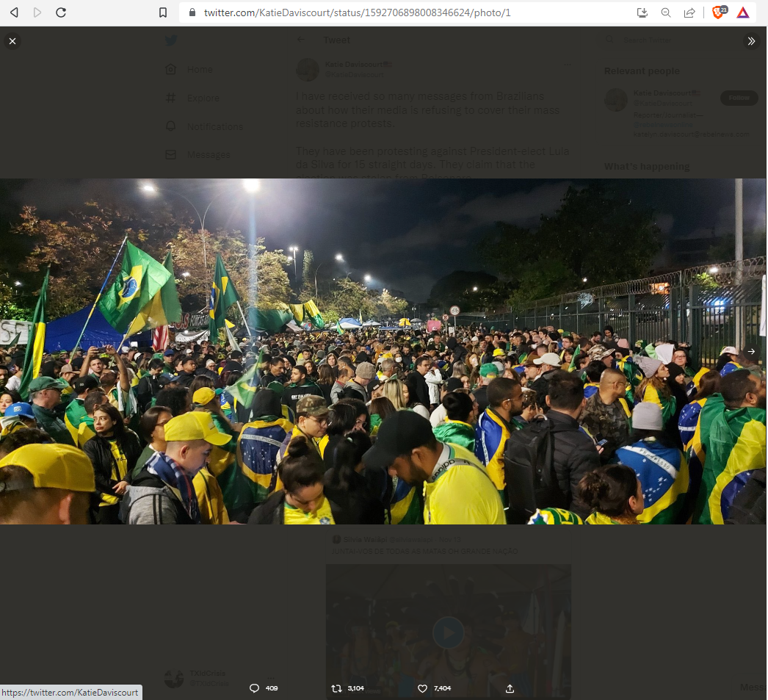
Task: Open Notifications in the Twitter sidebar
Action: point(204,126)
